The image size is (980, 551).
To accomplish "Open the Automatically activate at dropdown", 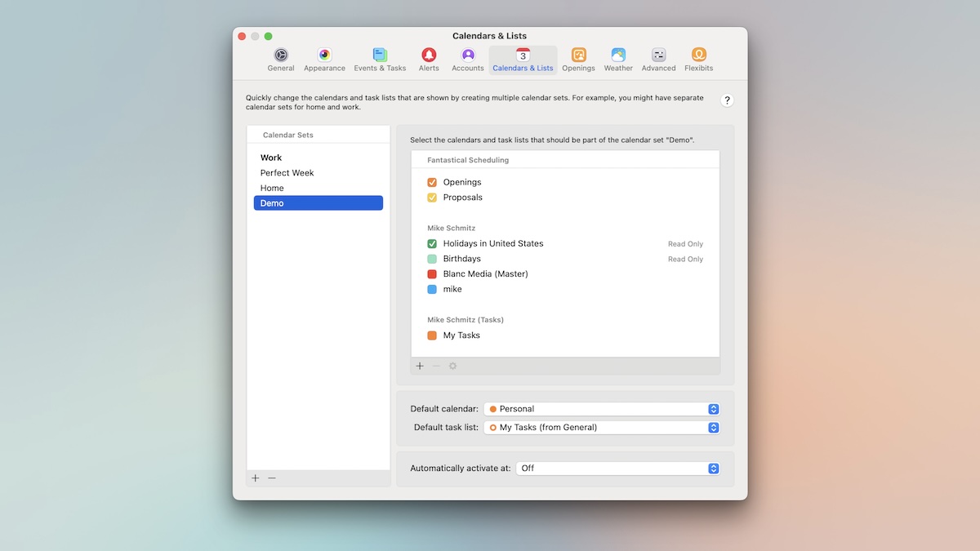I will click(x=618, y=469).
